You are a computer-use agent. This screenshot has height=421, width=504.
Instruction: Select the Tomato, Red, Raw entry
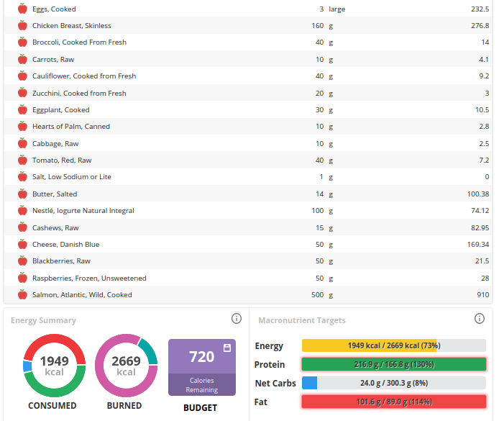coord(62,160)
